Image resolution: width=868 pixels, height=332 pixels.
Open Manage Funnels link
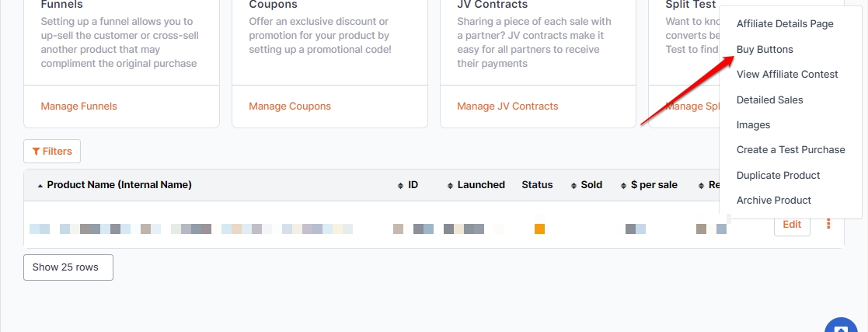(x=78, y=107)
